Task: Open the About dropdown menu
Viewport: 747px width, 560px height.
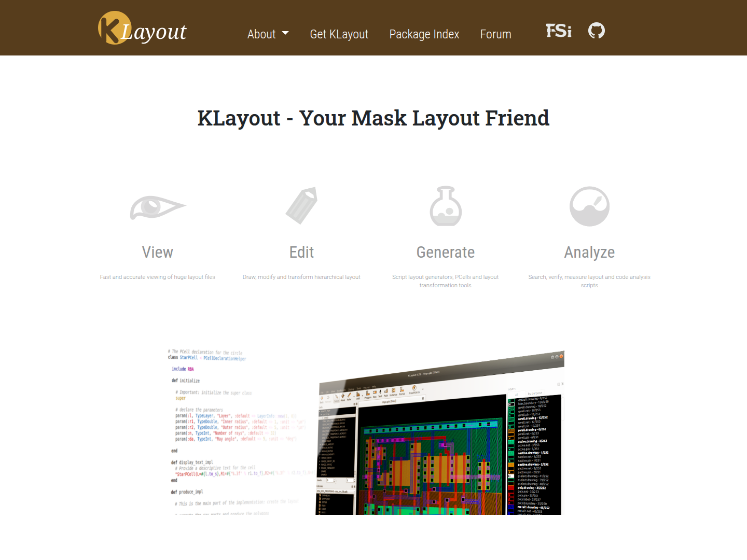Action: click(x=268, y=34)
